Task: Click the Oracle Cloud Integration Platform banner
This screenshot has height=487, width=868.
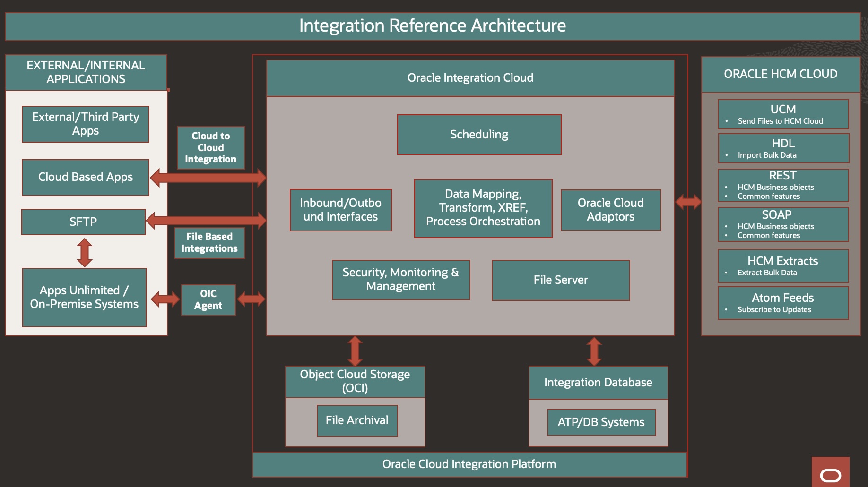Action: click(469, 464)
